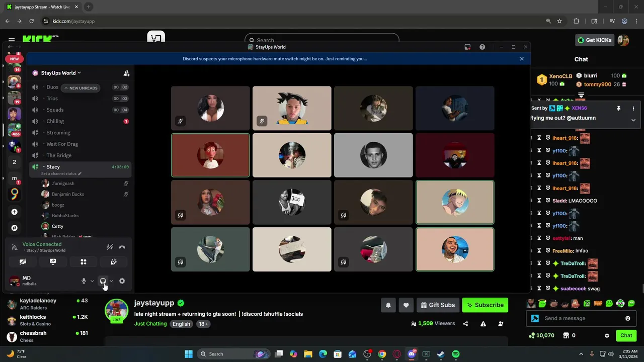644x362 pixels.
Task: Open Discord User Settings gear
Action: pos(122,281)
